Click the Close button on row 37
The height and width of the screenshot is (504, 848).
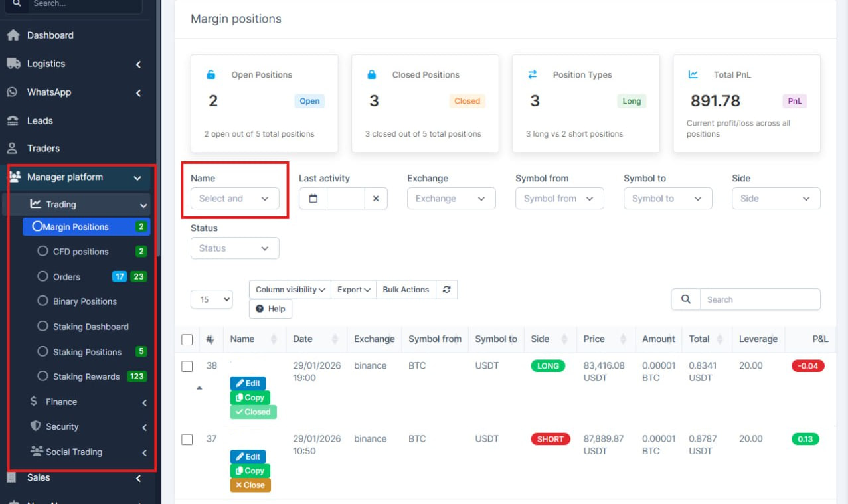pyautogui.click(x=250, y=485)
